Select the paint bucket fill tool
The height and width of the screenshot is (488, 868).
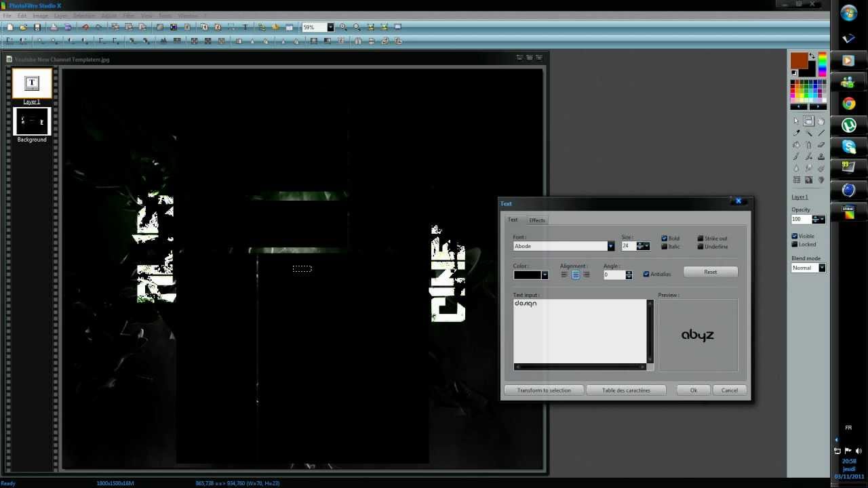coord(796,145)
